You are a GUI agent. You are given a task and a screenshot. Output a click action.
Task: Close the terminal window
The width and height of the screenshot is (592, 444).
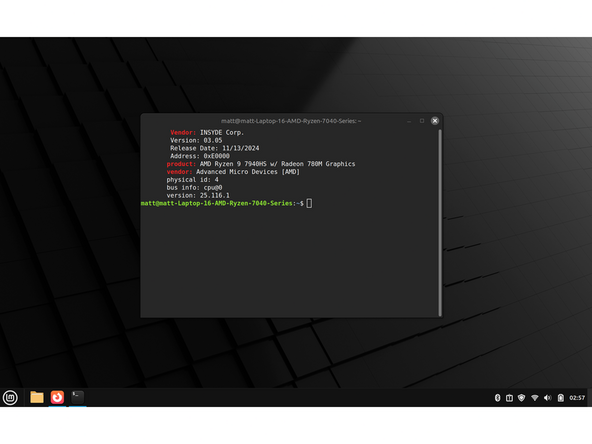[435, 121]
